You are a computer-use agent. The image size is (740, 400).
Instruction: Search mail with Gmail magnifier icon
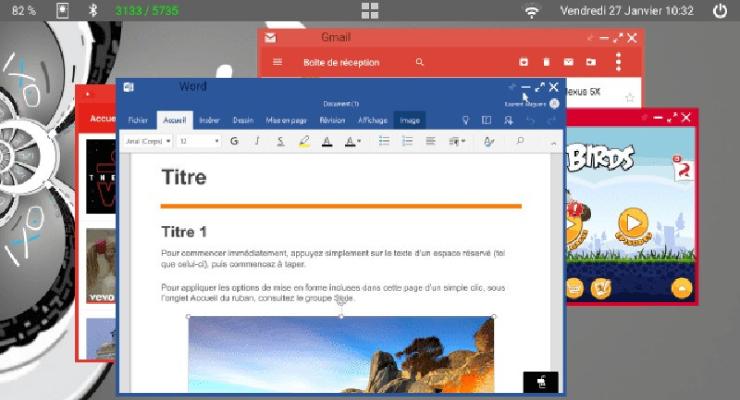point(420,62)
